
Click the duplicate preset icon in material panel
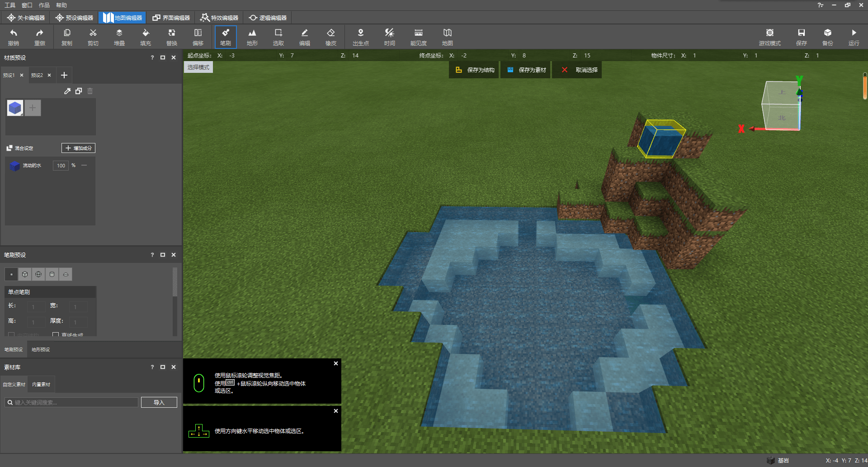pyautogui.click(x=79, y=91)
